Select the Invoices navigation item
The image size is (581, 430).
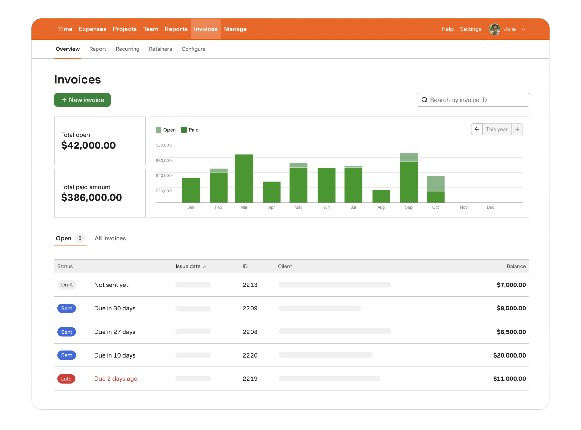(x=206, y=29)
